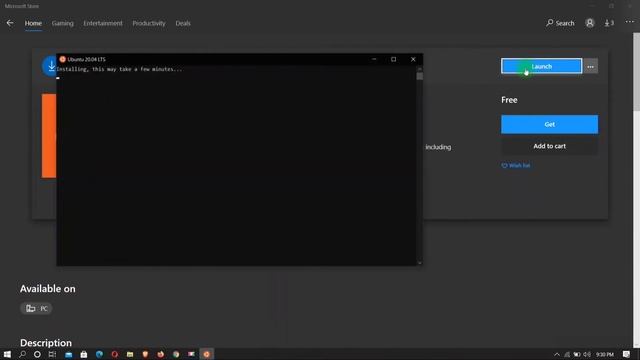Open the Windows Start menu
Image resolution: width=640 pixels, height=360 pixels.
point(7,354)
